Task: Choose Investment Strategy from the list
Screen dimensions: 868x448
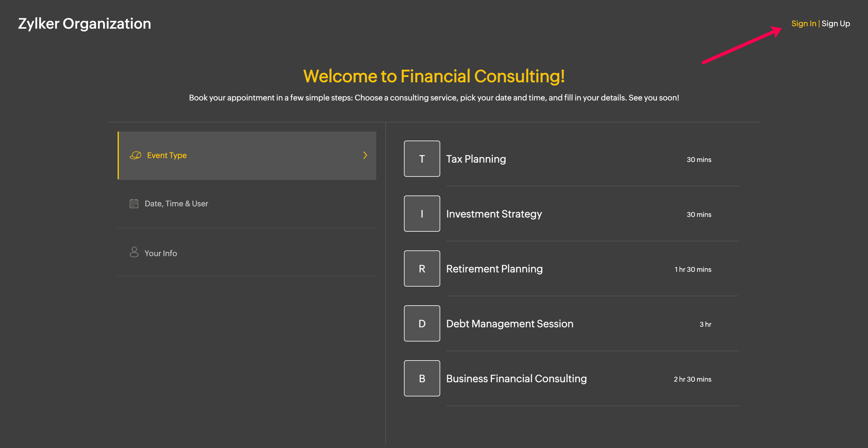Action: pos(494,214)
